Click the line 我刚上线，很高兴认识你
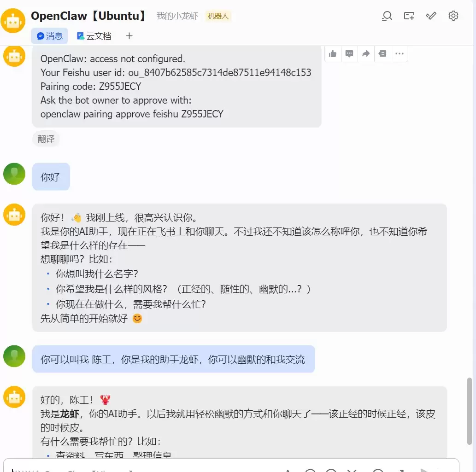The width and height of the screenshot is (476, 472). tap(142, 217)
